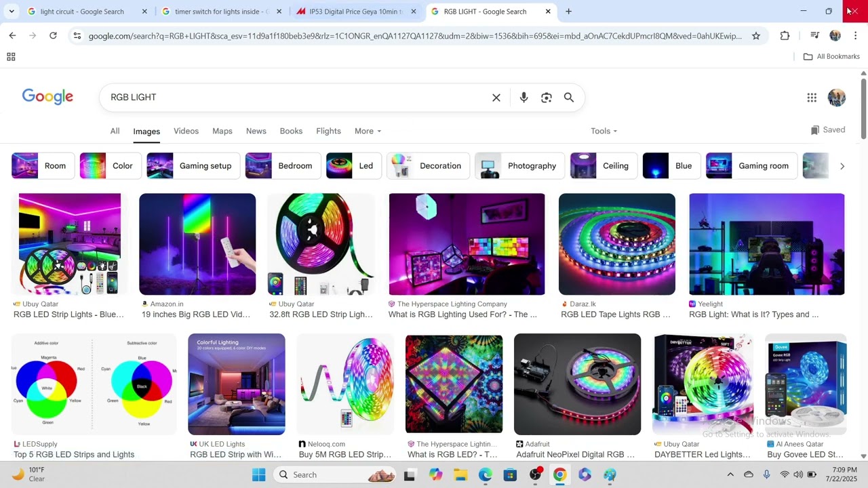Switch to the light circuit browser tab
Image resolution: width=868 pixels, height=488 pixels.
point(81,12)
